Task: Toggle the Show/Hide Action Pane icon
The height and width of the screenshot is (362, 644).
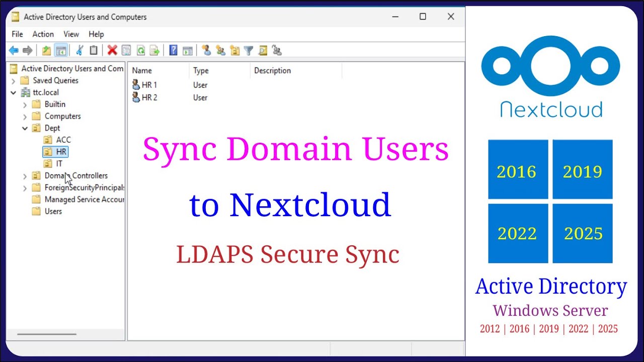Action: tap(187, 50)
